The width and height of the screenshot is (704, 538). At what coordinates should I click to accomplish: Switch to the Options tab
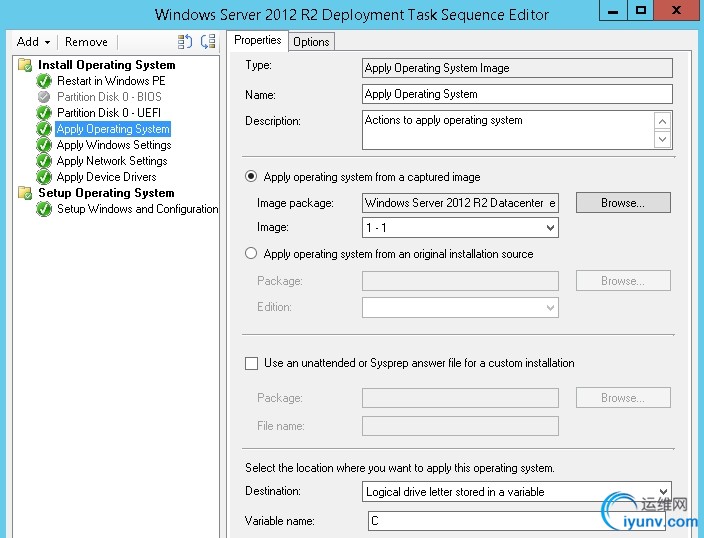point(311,42)
